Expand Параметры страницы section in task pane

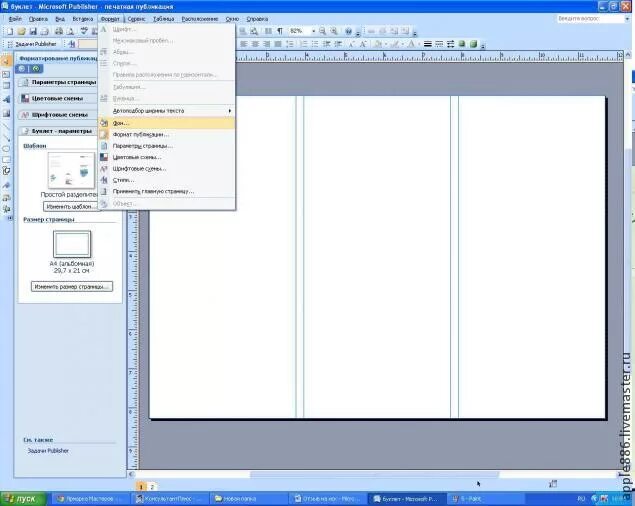(59, 82)
